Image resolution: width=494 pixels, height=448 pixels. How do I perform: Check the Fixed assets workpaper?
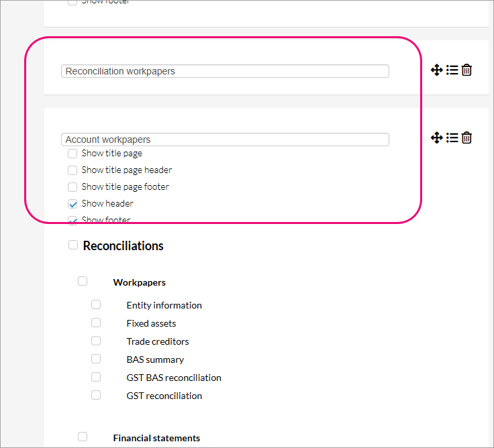click(96, 323)
